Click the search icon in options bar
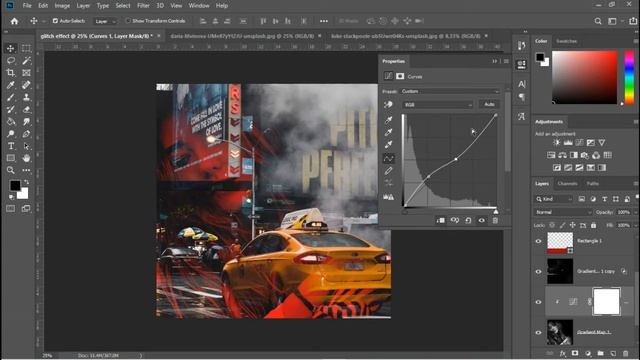Viewport: 640px width, 360px height. (598, 21)
